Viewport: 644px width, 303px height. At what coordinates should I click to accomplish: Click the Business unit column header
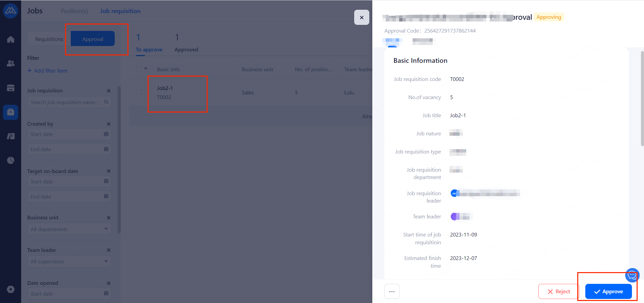(257, 70)
